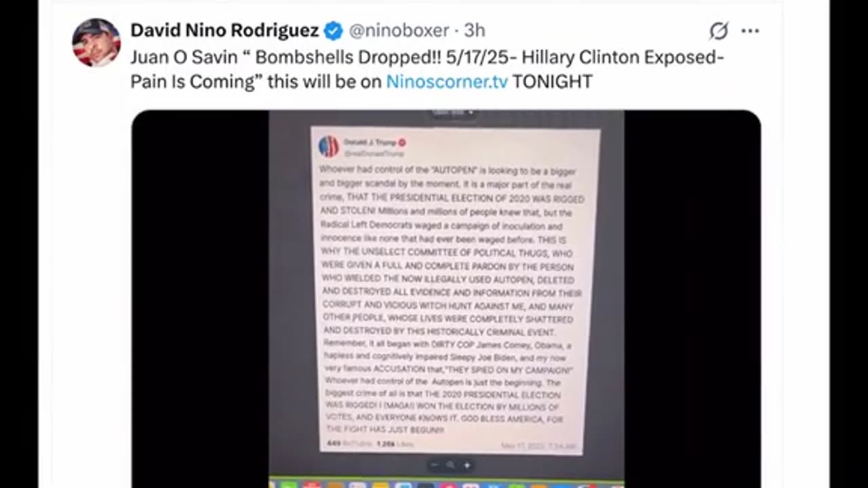Click Donald J. Trump avatar in embedded post

329,146
